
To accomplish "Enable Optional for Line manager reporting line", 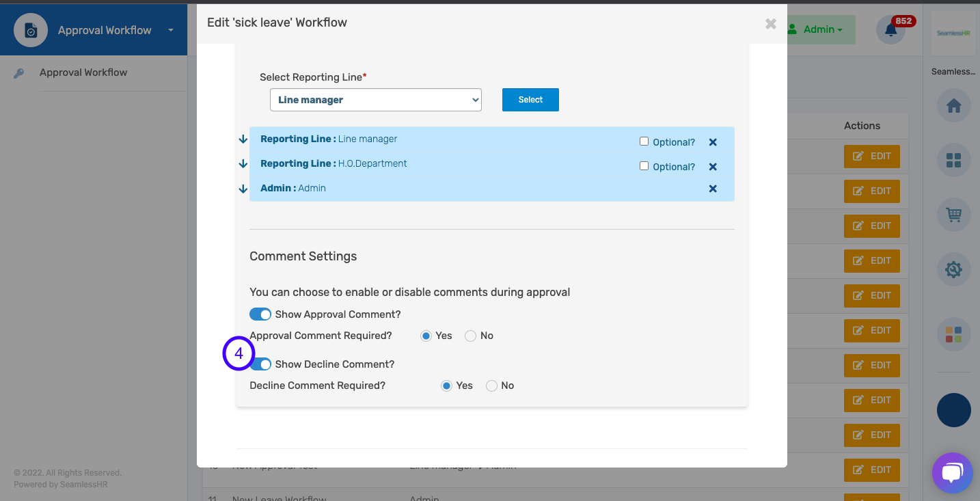I will (644, 141).
